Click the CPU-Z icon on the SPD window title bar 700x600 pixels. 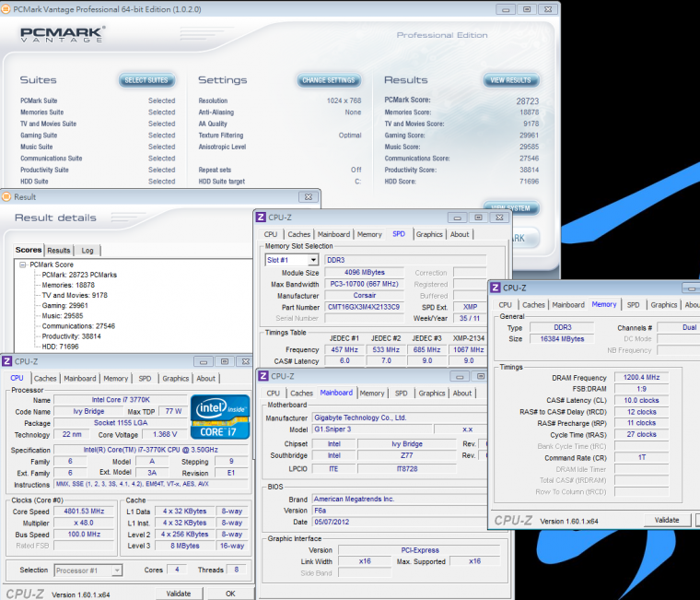pos(262,217)
